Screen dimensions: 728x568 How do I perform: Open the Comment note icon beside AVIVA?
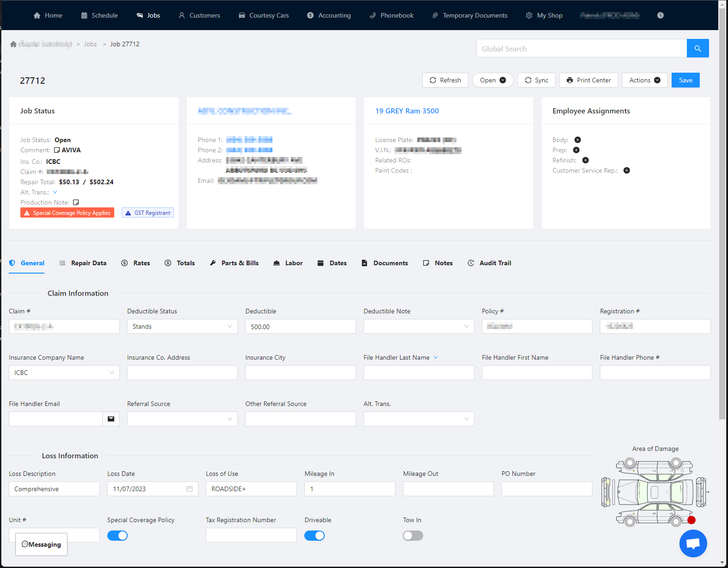pyautogui.click(x=57, y=150)
